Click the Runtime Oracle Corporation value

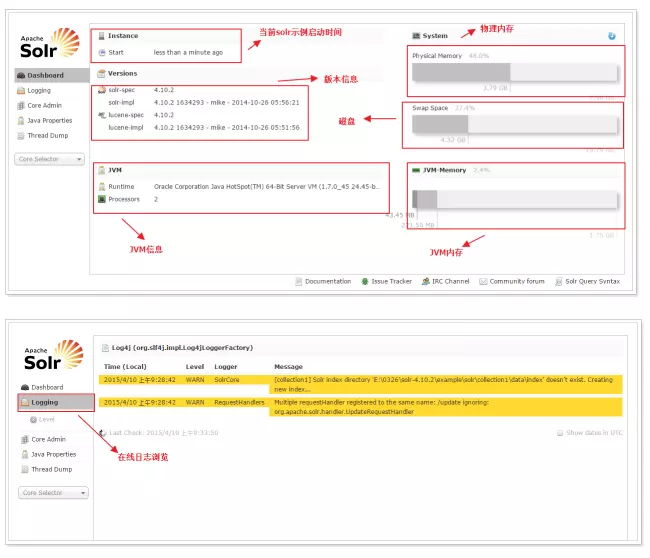[x=267, y=187]
